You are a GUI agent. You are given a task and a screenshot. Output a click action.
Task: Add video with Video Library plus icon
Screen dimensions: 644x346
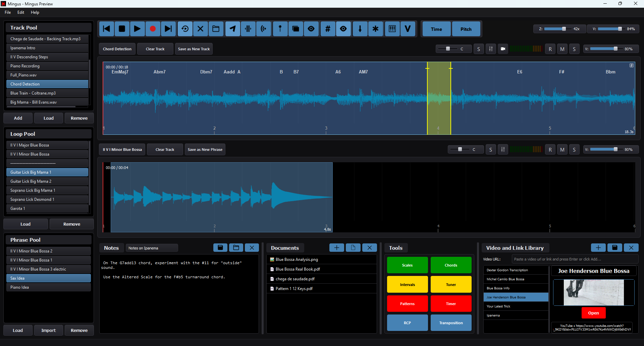point(598,248)
